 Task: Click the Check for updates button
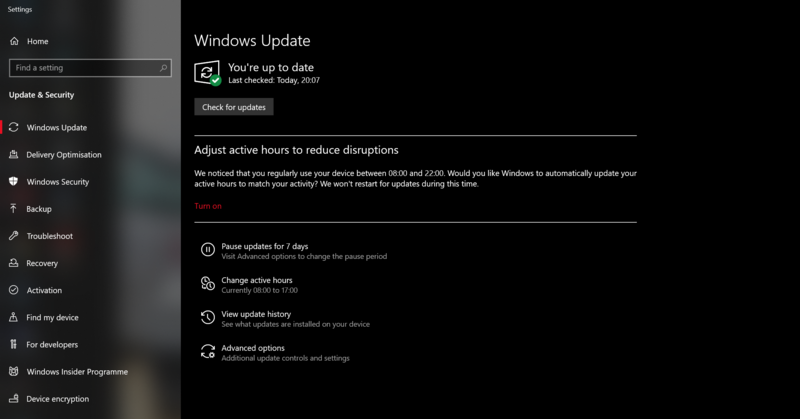[x=234, y=107]
